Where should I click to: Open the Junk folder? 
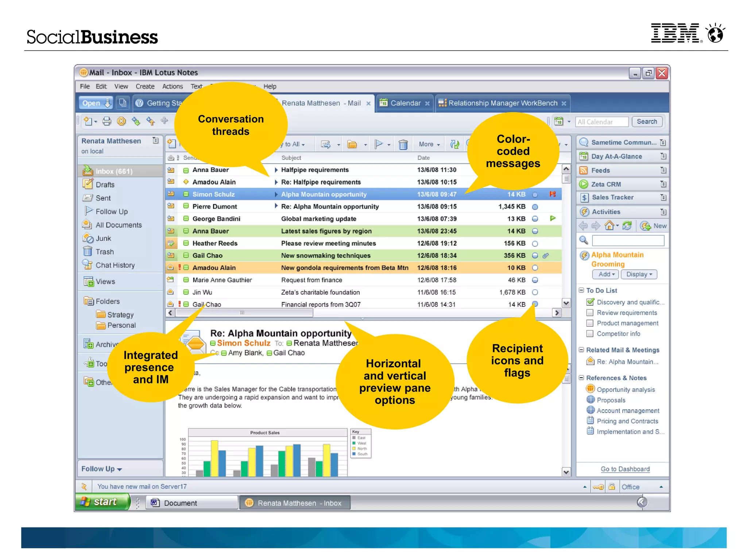point(103,238)
